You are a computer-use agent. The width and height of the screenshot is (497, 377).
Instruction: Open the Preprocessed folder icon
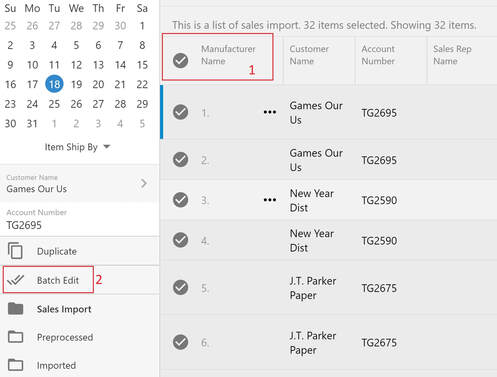[15, 337]
